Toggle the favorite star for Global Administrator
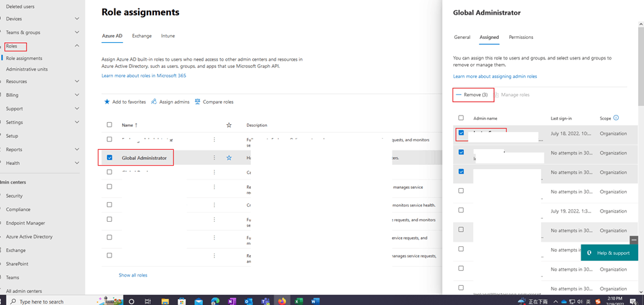The width and height of the screenshot is (644, 305). click(x=229, y=158)
